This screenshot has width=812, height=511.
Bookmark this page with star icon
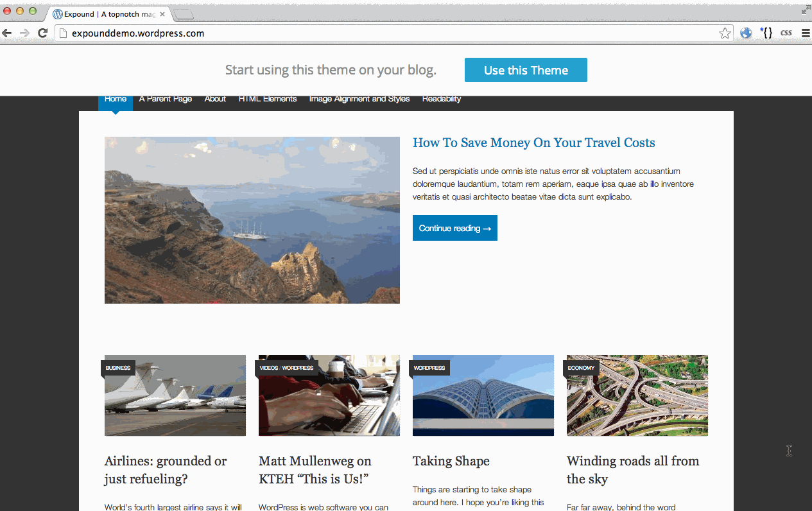click(x=725, y=33)
